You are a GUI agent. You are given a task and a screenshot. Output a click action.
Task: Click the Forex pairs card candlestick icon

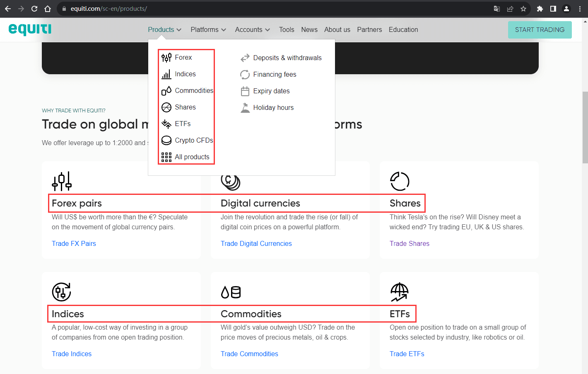pos(62,181)
